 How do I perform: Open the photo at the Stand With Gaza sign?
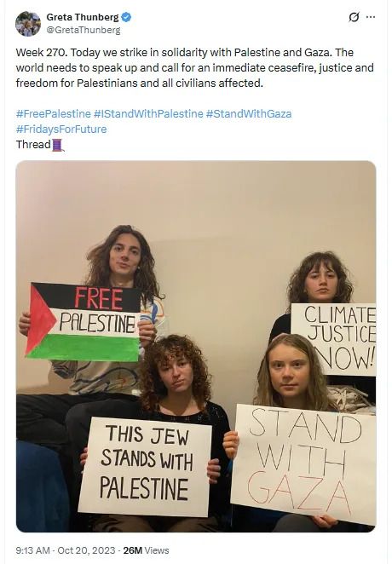(x=303, y=463)
